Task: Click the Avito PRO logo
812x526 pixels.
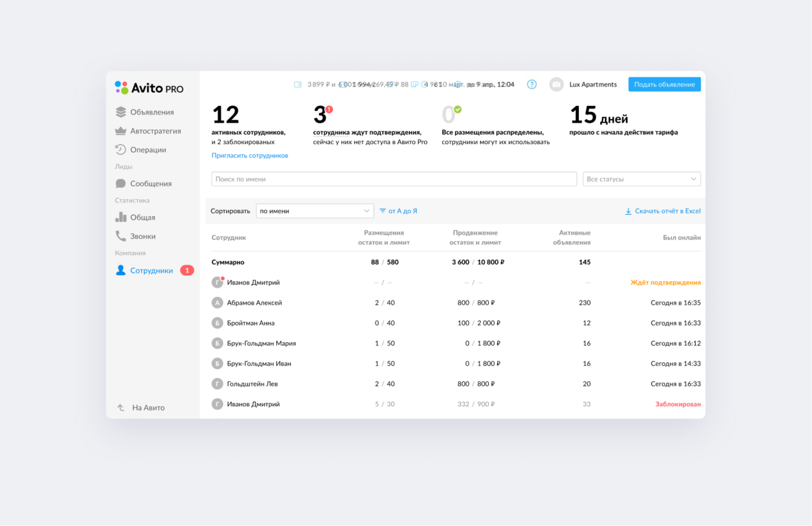Action: tap(149, 88)
